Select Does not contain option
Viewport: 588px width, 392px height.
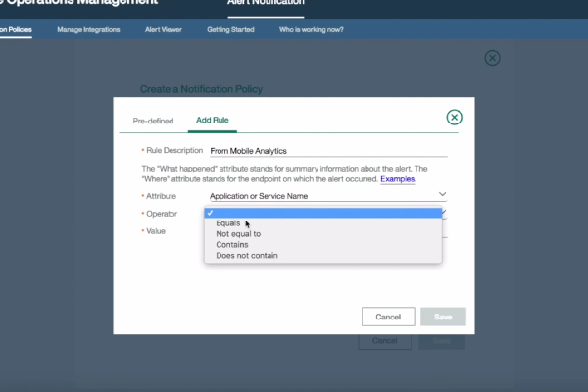(322, 256)
